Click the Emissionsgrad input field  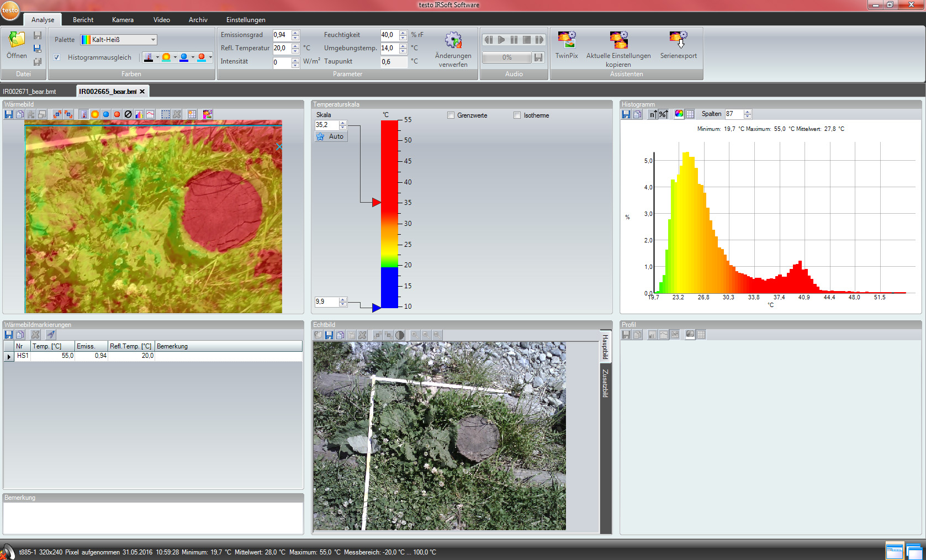coord(282,35)
